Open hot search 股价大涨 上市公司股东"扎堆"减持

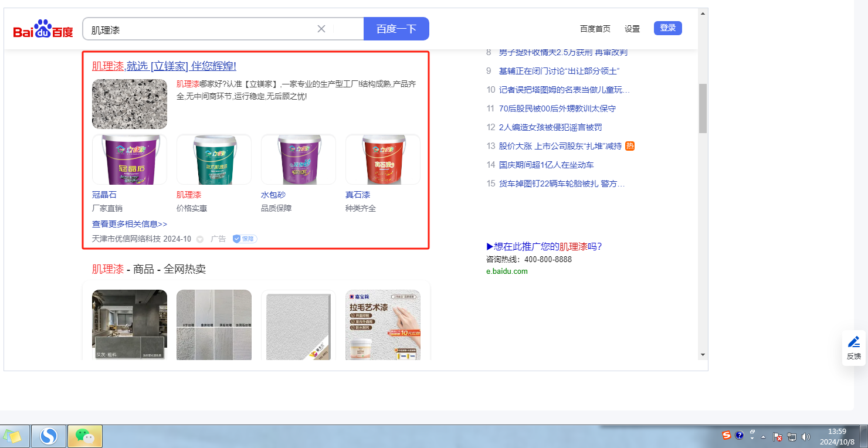pos(560,146)
